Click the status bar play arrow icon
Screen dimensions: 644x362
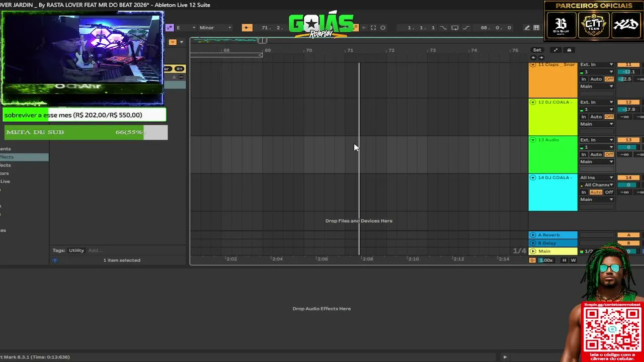505,357
